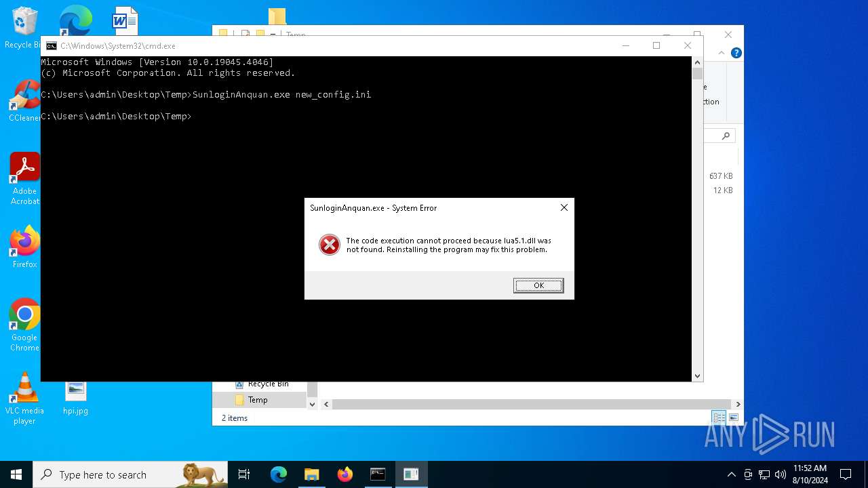
Task: Show hidden system tray icons
Action: [731, 474]
